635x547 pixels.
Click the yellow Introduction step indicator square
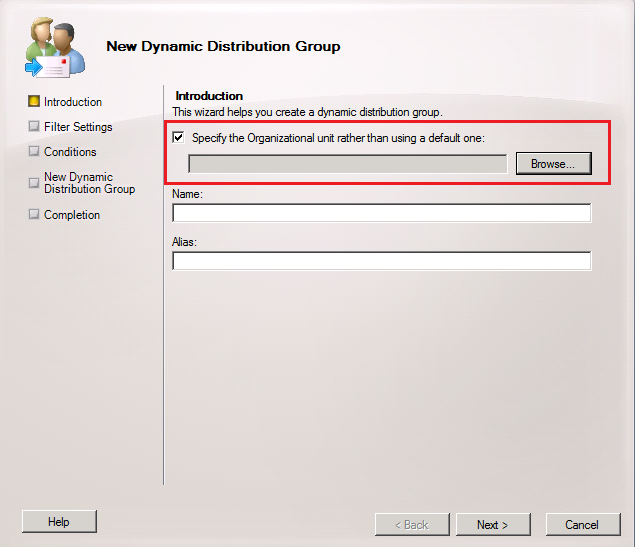[34, 102]
